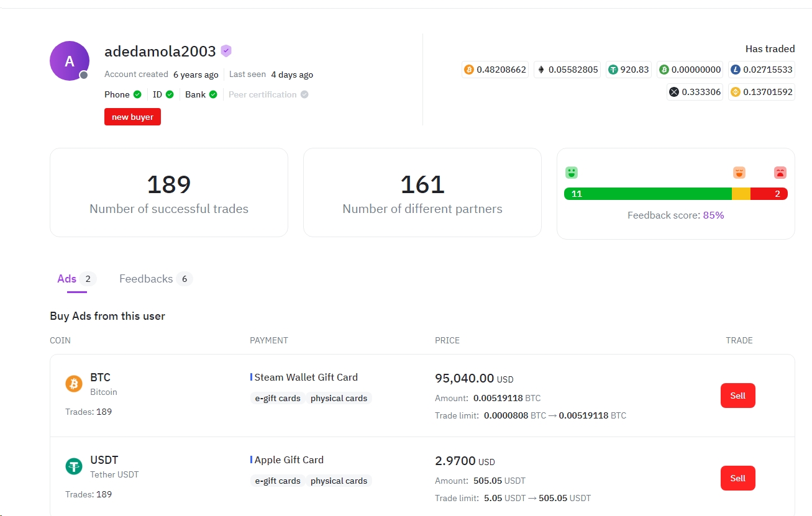Click the Phone verification checkmark
The image size is (812, 516).
[137, 94]
